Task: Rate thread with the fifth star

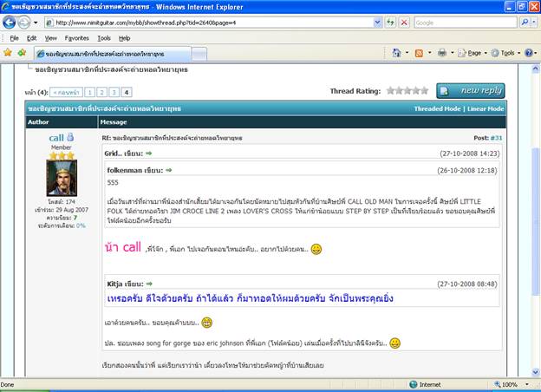Action: pyautogui.click(x=424, y=90)
